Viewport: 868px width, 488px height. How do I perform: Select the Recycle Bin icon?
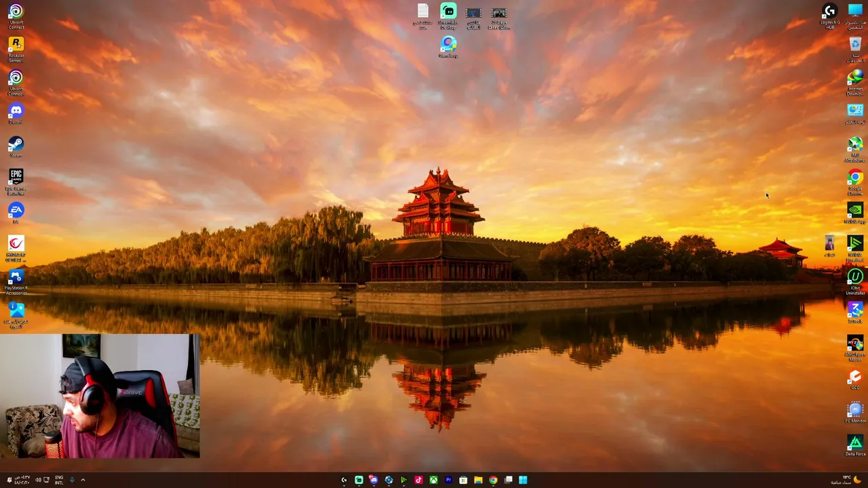coord(855,49)
